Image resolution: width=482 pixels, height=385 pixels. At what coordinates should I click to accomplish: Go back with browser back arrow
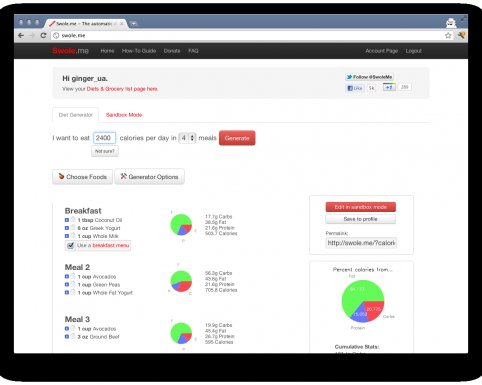click(21, 35)
